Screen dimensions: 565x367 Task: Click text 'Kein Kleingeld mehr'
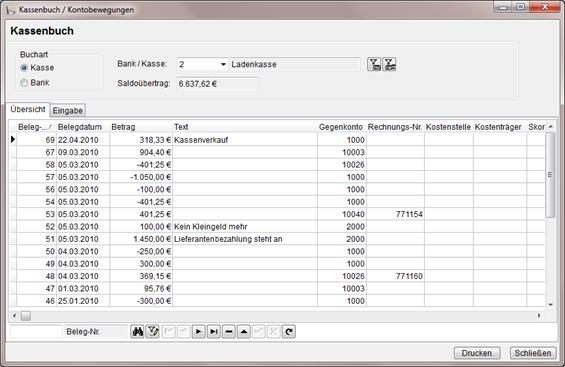click(210, 227)
